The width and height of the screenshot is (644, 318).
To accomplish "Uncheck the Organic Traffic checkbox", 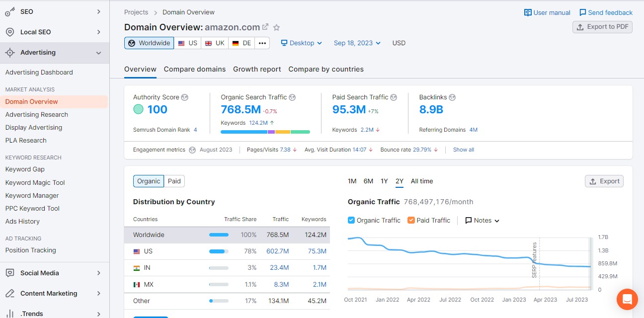I will (351, 220).
